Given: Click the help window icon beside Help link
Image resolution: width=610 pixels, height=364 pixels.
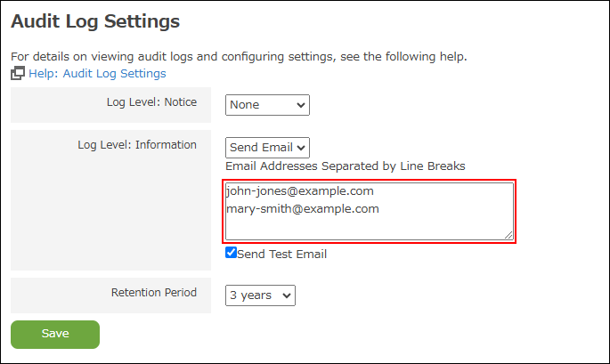Looking at the screenshot, I should (18, 74).
